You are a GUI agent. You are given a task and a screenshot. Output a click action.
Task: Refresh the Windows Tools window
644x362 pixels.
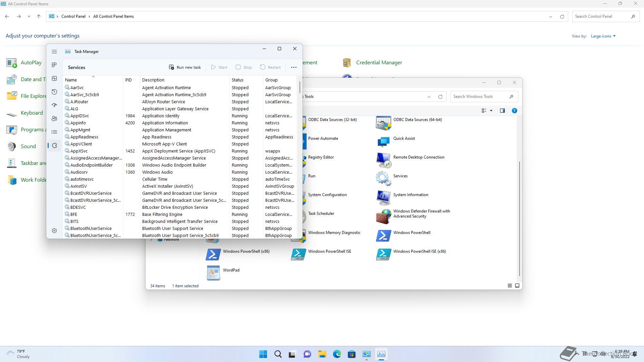(x=440, y=97)
